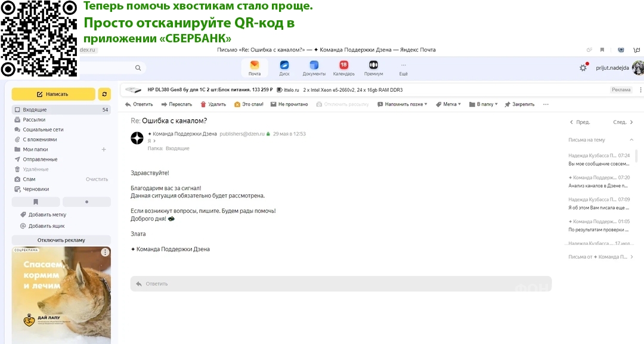Screen dimensions: 644x344
Task: Click Удалить trash button
Action: click(213, 104)
